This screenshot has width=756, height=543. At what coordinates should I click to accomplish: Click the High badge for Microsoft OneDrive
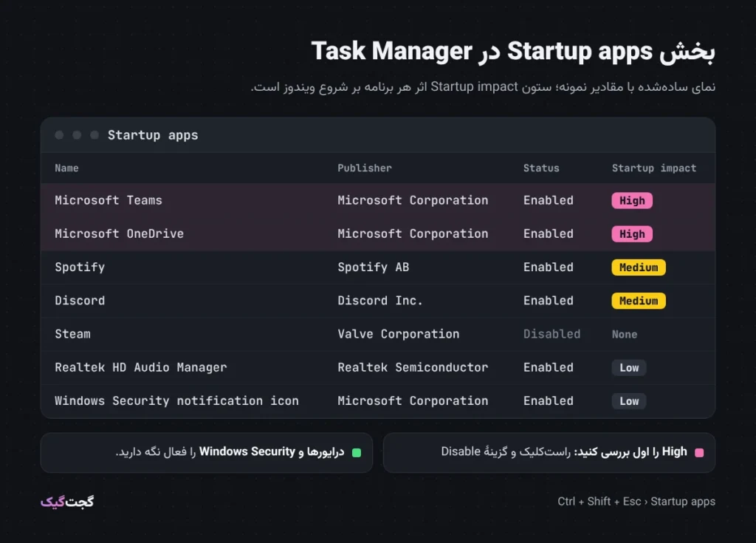click(x=632, y=234)
